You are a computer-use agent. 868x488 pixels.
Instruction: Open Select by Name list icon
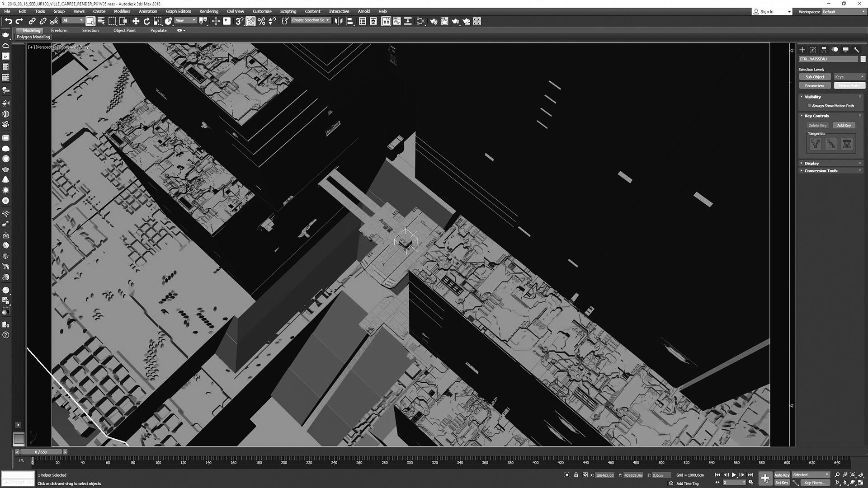click(x=101, y=21)
